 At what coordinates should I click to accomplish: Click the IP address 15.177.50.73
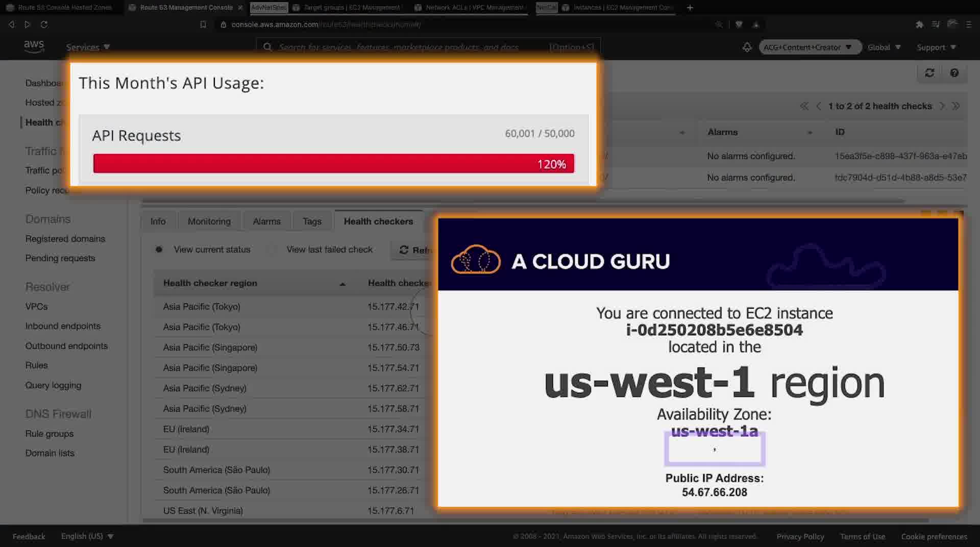pos(393,347)
